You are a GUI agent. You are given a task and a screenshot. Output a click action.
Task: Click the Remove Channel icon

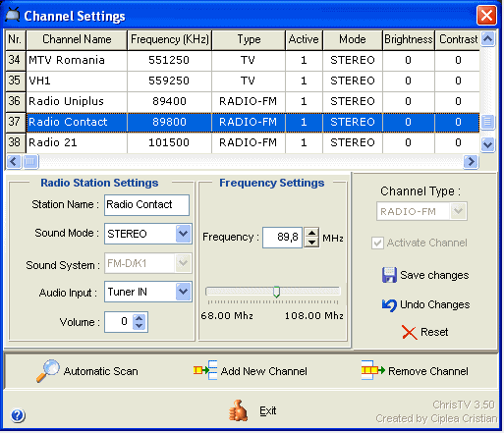(x=373, y=370)
